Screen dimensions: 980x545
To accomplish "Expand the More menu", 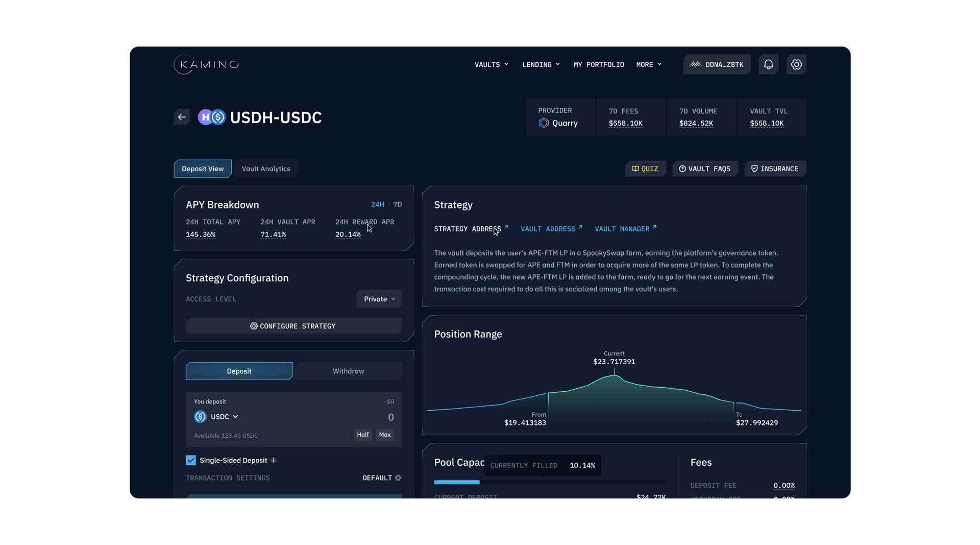I will pos(649,64).
